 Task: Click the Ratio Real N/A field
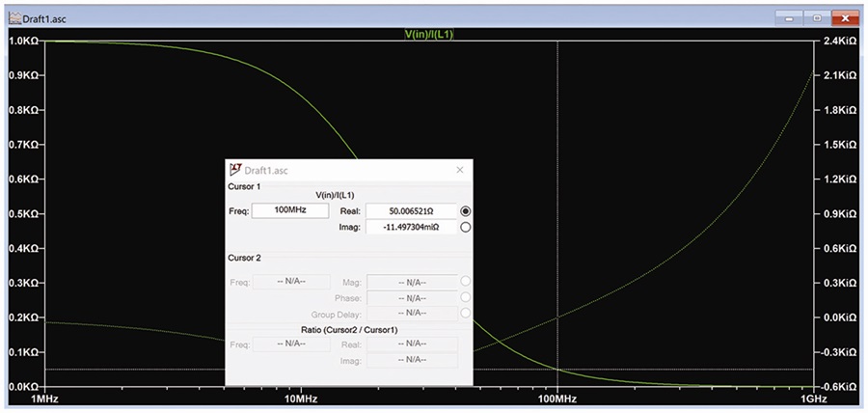coord(412,344)
